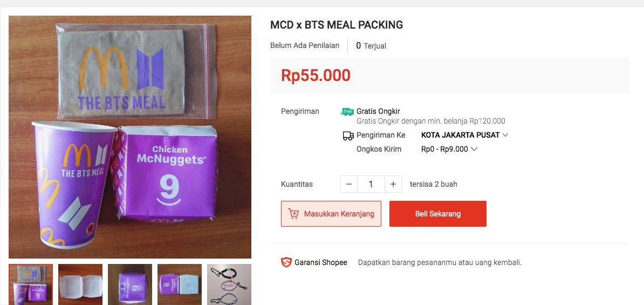The height and width of the screenshot is (305, 644).
Task: Show the bracelets thumbnail image
Action: click(229, 284)
